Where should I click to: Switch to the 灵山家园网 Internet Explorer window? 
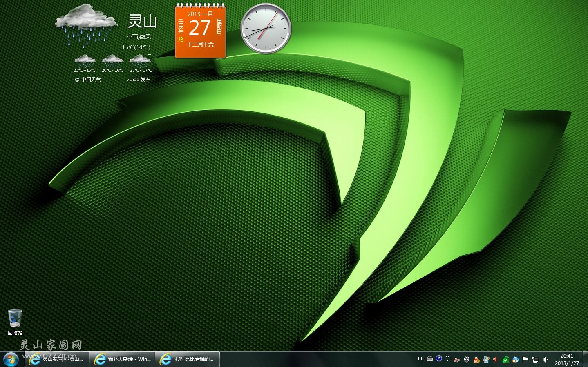click(x=57, y=359)
